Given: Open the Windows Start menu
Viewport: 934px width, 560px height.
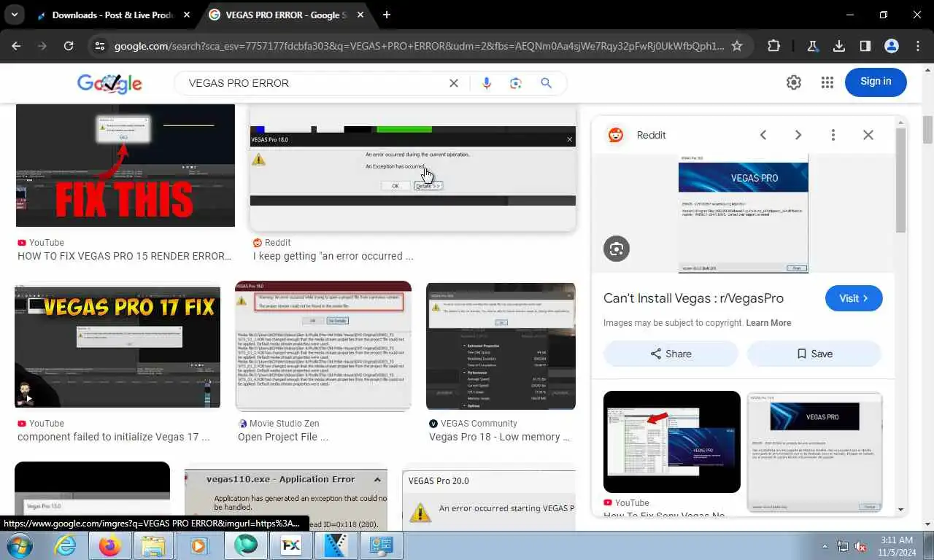Looking at the screenshot, I should click(x=18, y=545).
